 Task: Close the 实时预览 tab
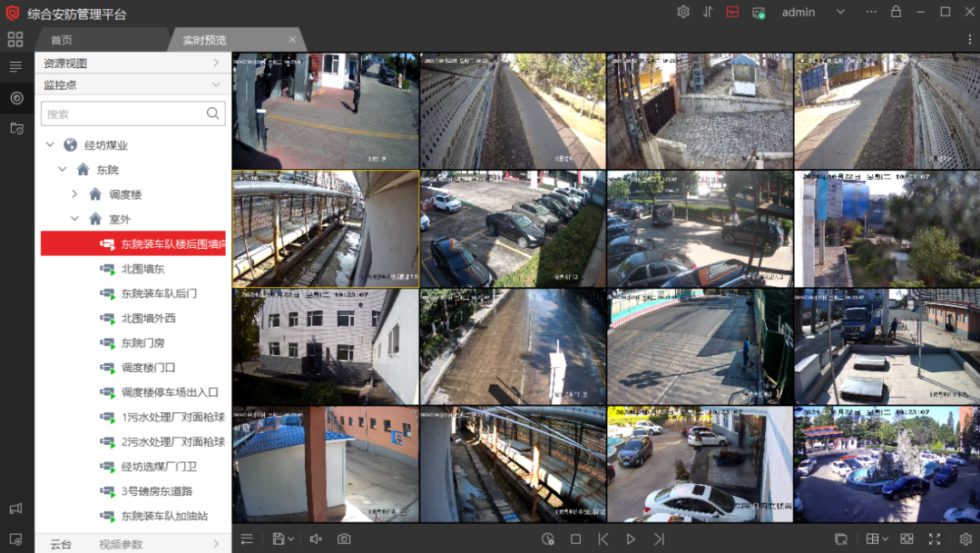coord(292,39)
